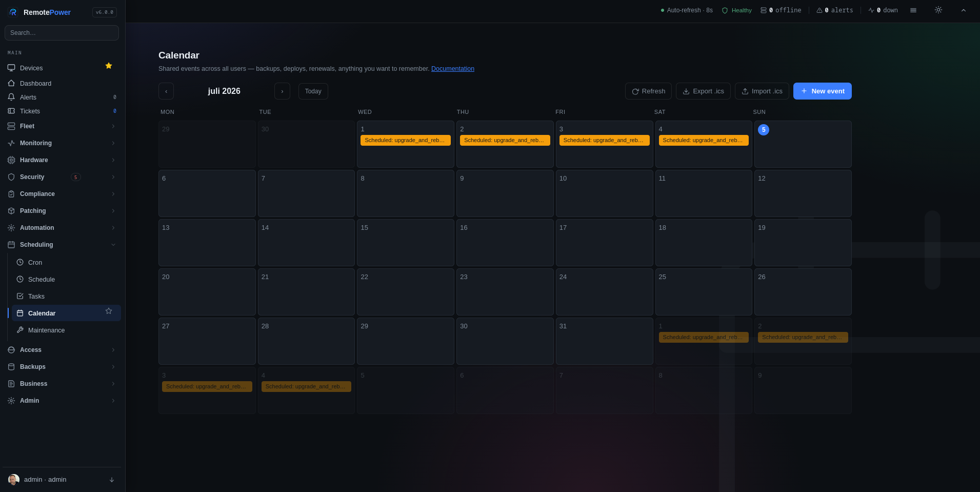Viewport: 980px width, 492px height.
Task: Collapse top bar with the up chevron
Action: coord(964,10)
